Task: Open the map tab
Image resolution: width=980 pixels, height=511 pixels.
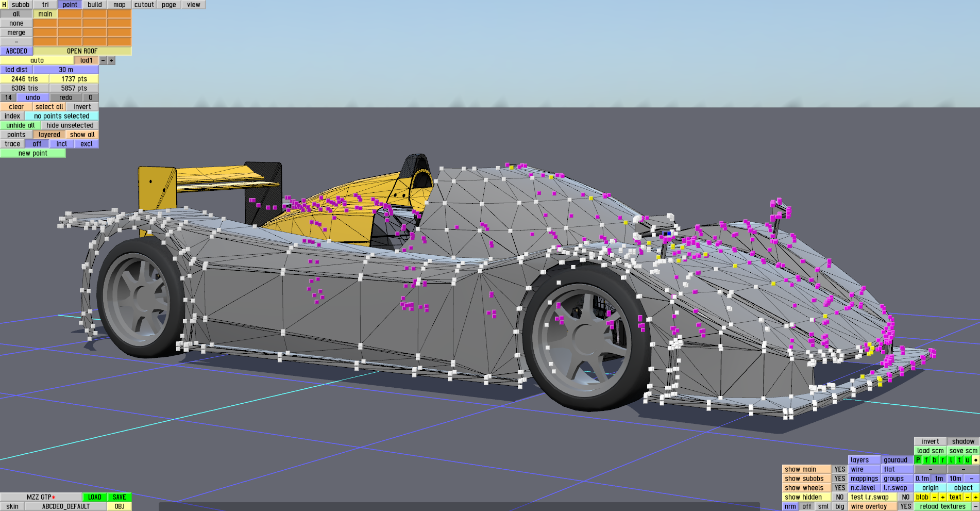Action: coord(120,5)
